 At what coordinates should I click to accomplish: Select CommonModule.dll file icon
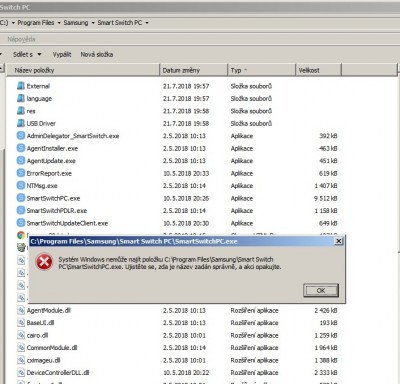(x=21, y=348)
